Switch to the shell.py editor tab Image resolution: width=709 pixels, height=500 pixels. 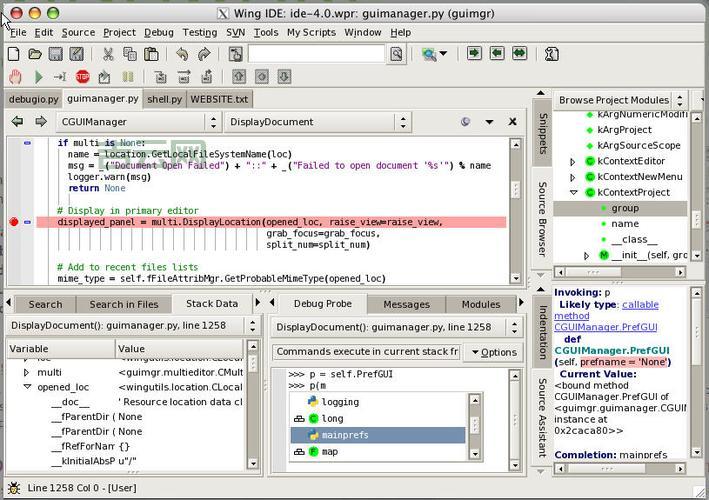tap(164, 99)
